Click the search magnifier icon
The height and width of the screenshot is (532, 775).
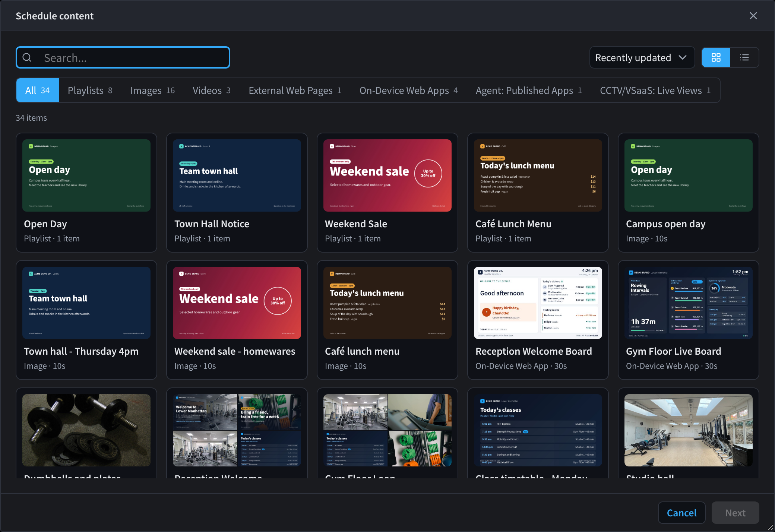[27, 57]
